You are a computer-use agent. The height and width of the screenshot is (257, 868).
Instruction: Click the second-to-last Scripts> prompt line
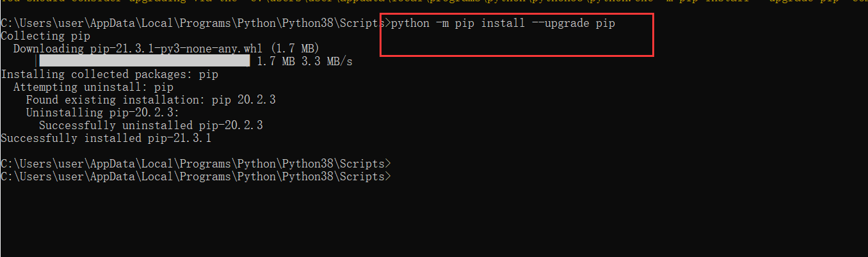195,164
